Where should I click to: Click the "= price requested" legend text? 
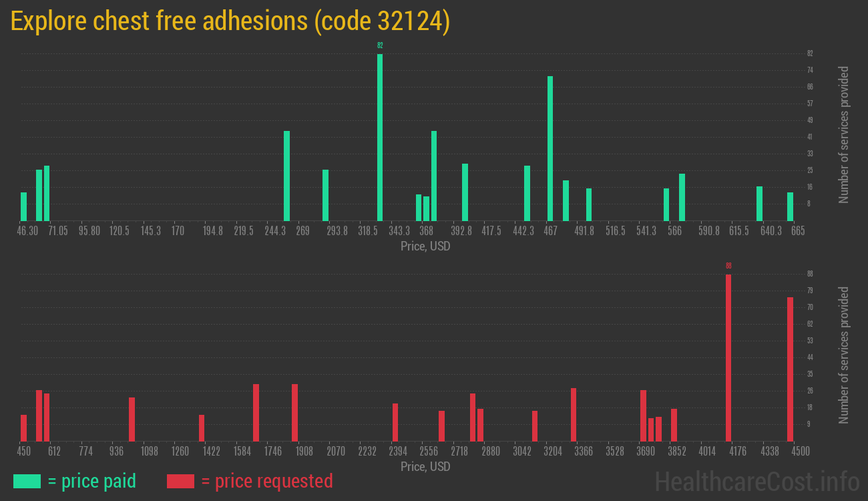(266, 481)
